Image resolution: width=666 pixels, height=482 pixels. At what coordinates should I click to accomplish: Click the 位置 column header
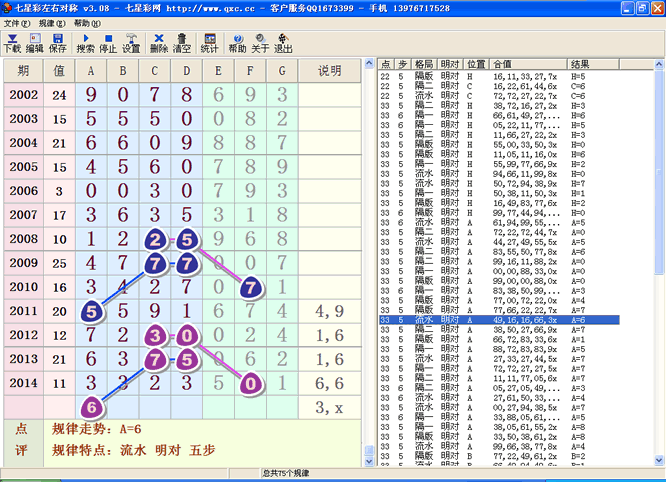pos(477,64)
